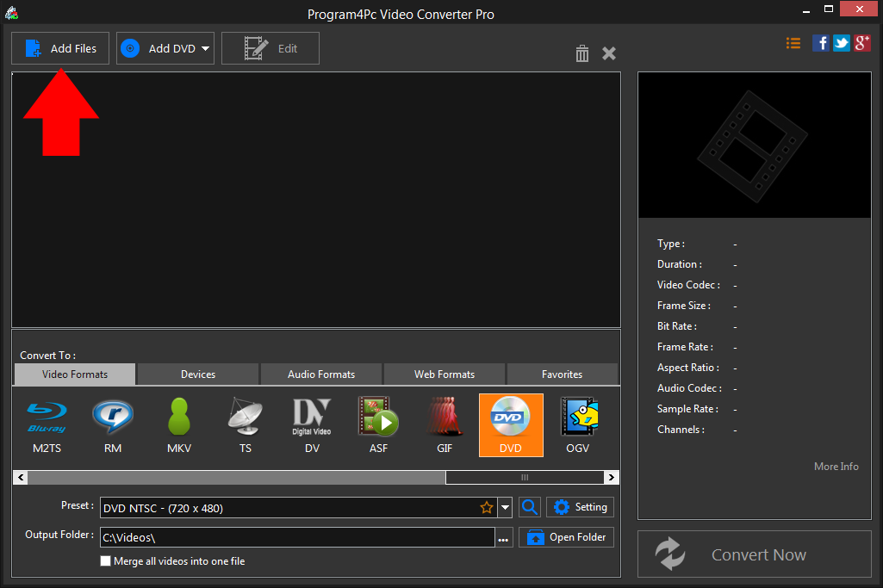The width and height of the screenshot is (883, 588).
Task: Select the TS stream format
Action: (x=245, y=424)
